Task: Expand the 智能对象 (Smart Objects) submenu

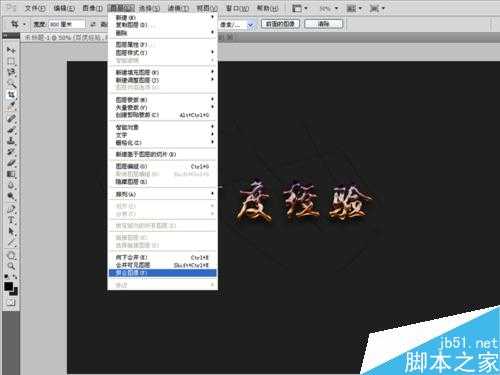Action: 163,127
